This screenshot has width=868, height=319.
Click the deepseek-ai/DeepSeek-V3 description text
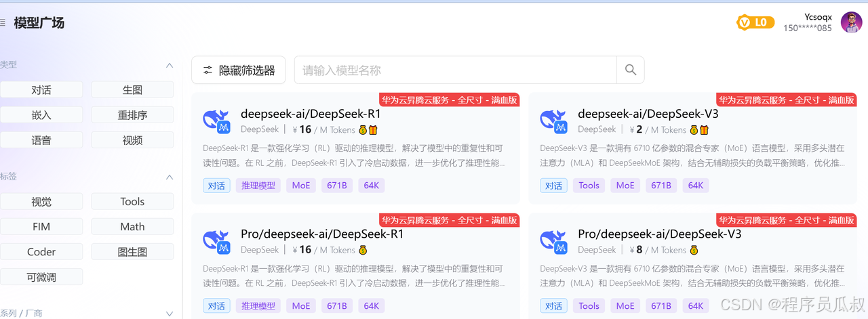[692, 155]
